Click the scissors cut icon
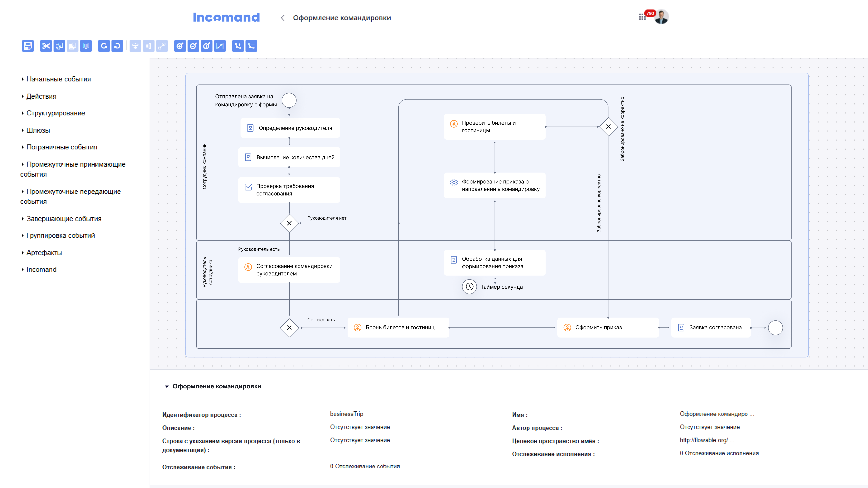The image size is (868, 488). pyautogui.click(x=46, y=46)
